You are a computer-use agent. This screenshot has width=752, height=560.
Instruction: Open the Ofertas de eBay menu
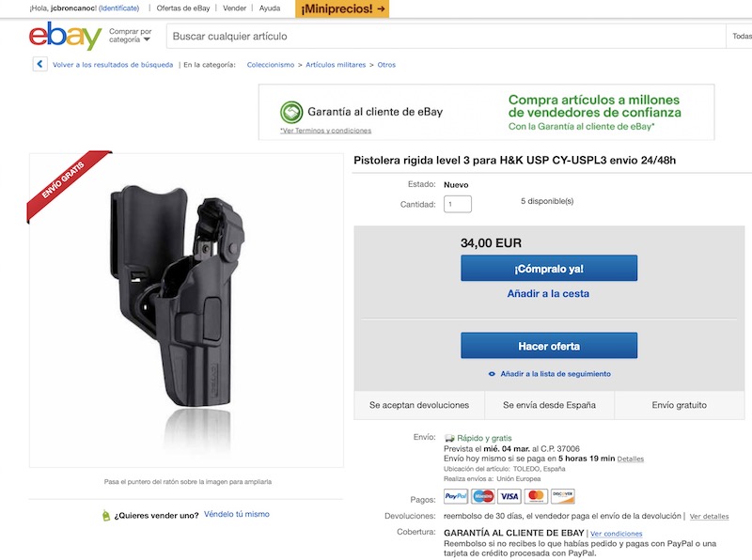click(181, 8)
